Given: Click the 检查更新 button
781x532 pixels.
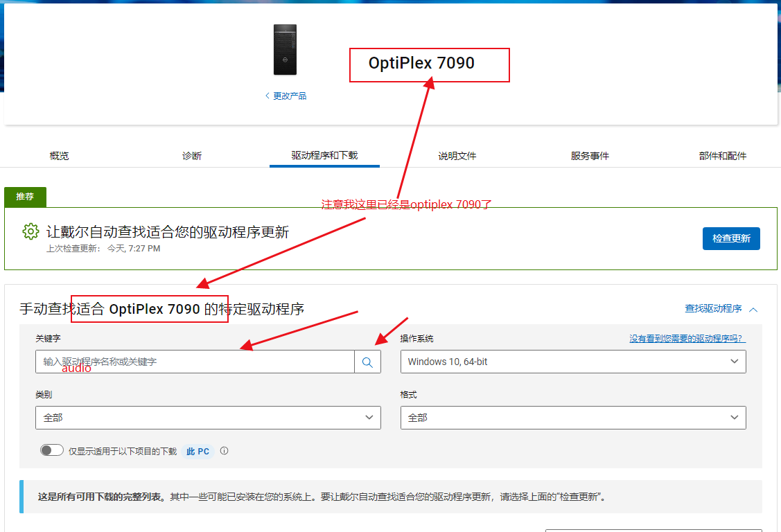Looking at the screenshot, I should point(731,238).
